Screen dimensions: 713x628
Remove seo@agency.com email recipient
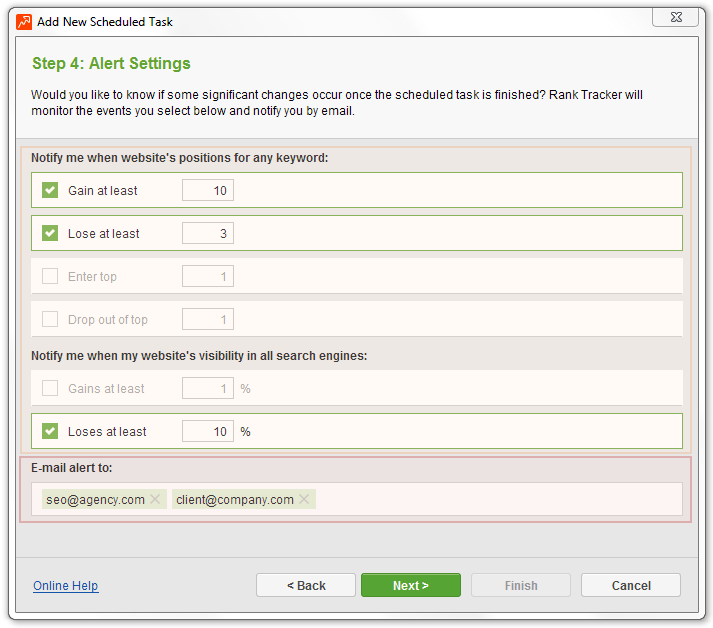point(155,499)
